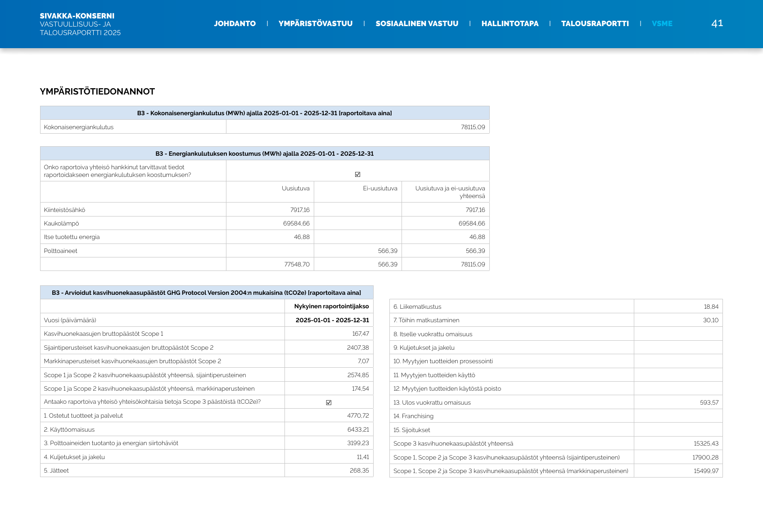Screen dimensions: 763x532
Task: Toggle checkbox for energiankulutuksen koostumus tiedot
Action: coord(357,174)
